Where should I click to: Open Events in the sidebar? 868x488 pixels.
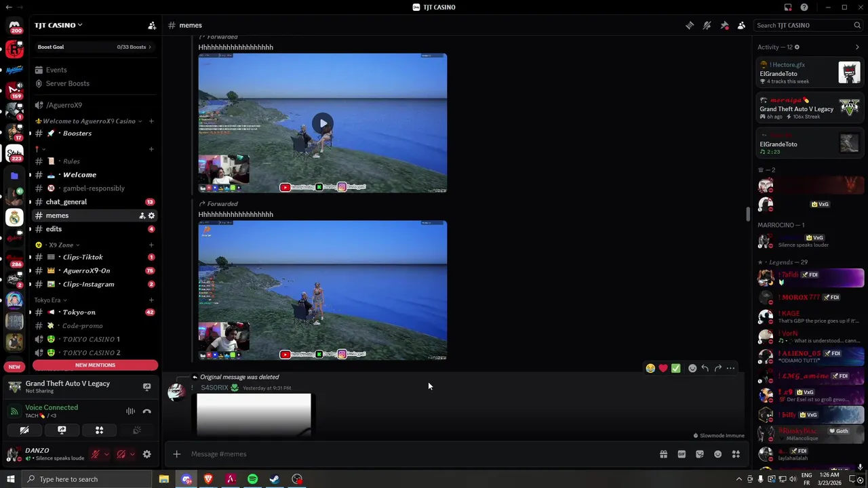tap(56, 70)
